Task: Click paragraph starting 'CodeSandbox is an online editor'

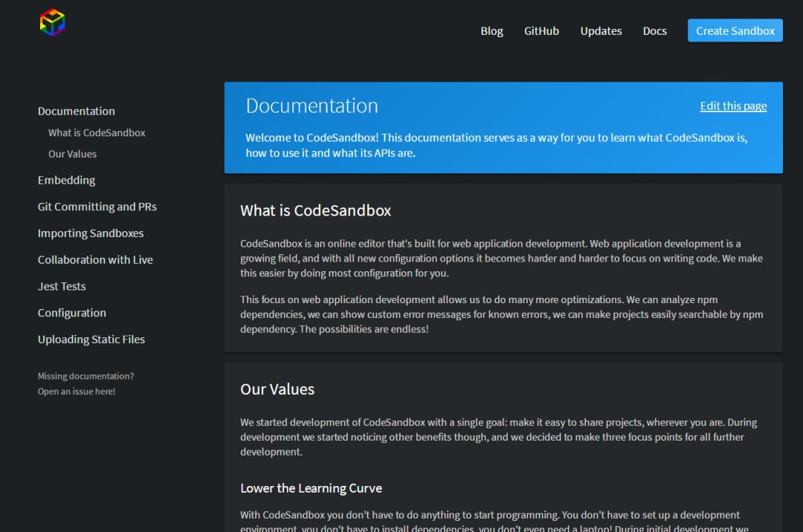Action: pyautogui.click(x=501, y=259)
